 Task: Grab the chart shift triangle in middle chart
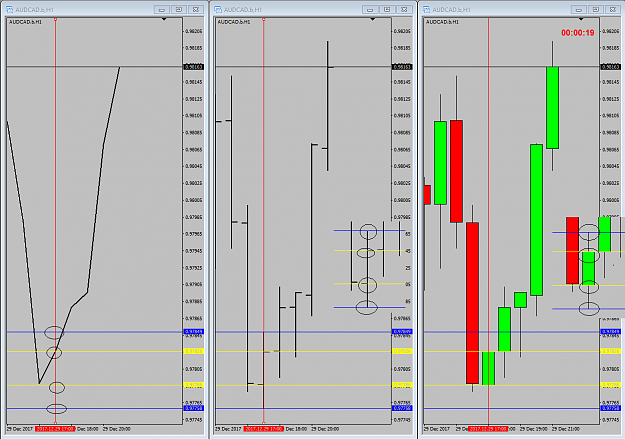click(372, 19)
